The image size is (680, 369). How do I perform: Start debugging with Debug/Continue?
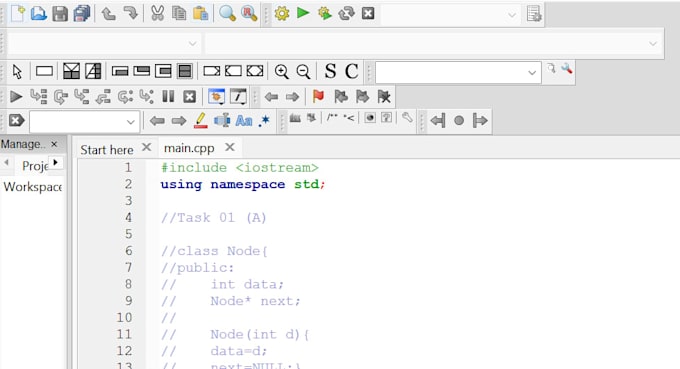click(x=16, y=97)
